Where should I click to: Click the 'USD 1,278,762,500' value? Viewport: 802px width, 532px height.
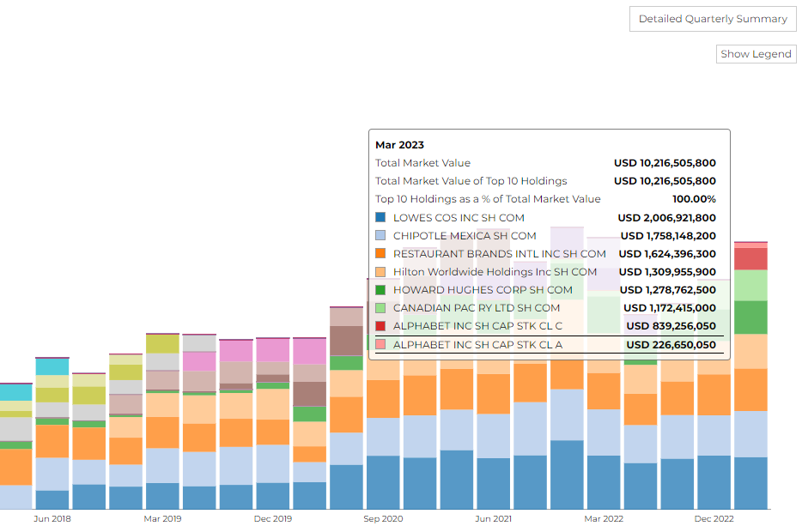coord(667,290)
